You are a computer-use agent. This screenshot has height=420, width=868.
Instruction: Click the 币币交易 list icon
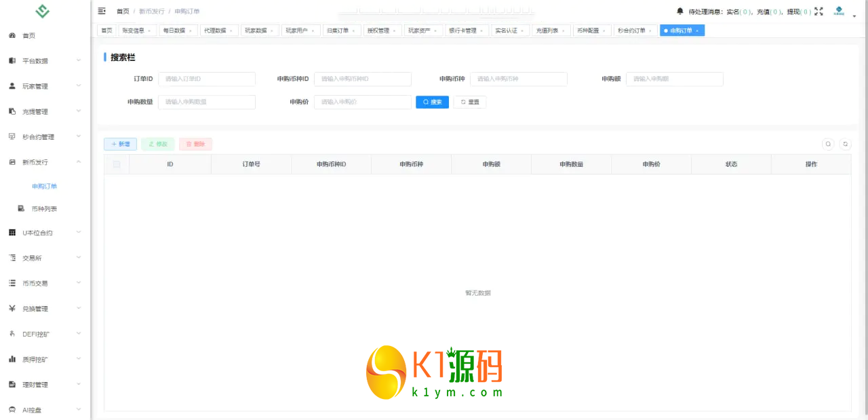coord(12,283)
